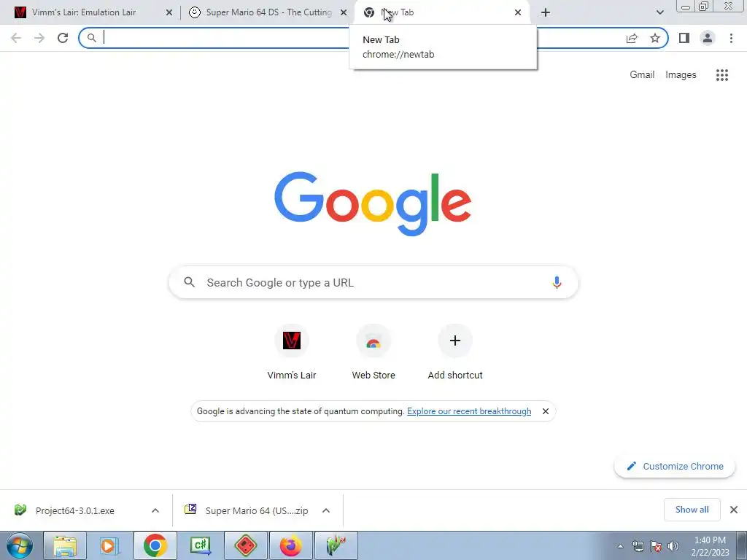This screenshot has width=747, height=560.
Task: Open the Action Center flag icon
Action: click(x=656, y=546)
